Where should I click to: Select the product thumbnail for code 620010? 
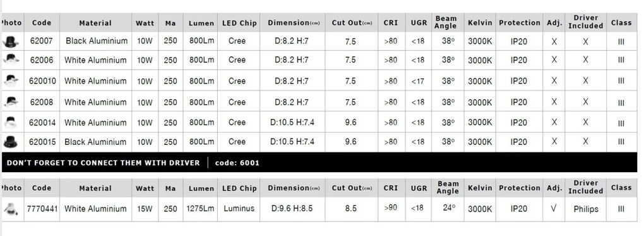[11, 80]
